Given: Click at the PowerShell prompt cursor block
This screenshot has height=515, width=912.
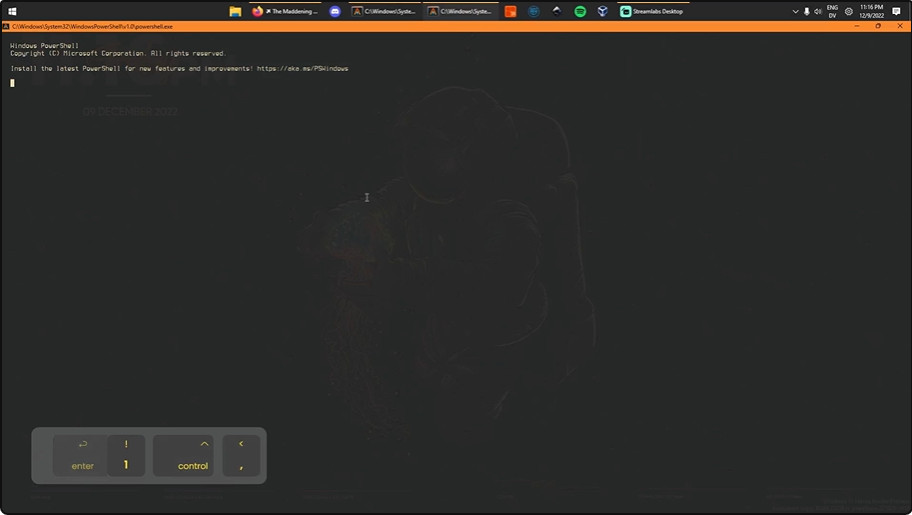Looking at the screenshot, I should (12, 83).
